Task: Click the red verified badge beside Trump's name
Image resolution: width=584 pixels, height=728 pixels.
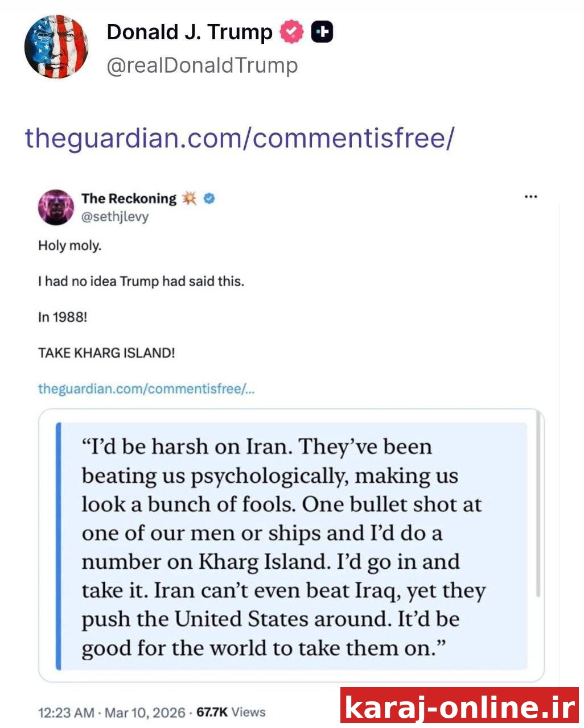Action: [x=291, y=32]
